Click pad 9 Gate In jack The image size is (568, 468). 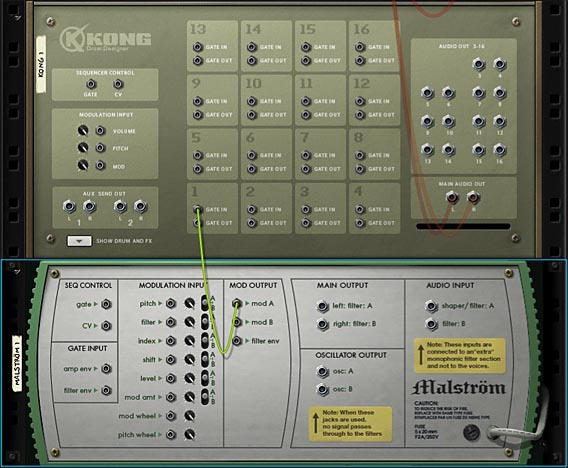[x=197, y=101]
